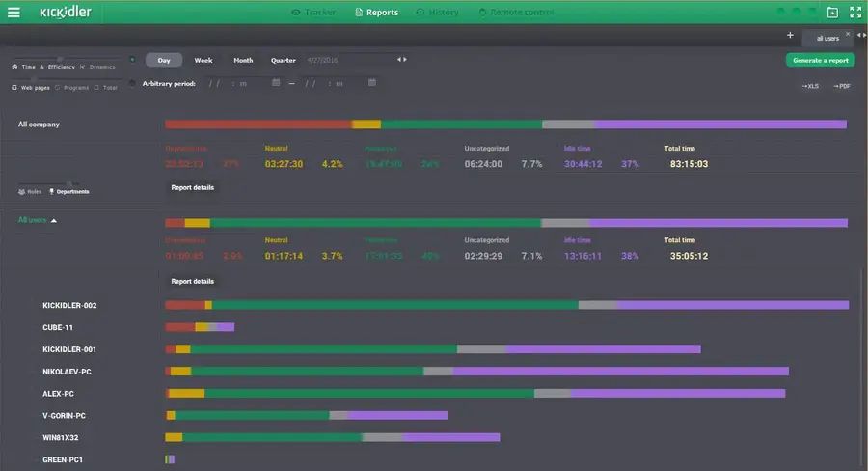This screenshot has height=471, width=868.
Task: Open the Tracker section
Action: tap(313, 13)
